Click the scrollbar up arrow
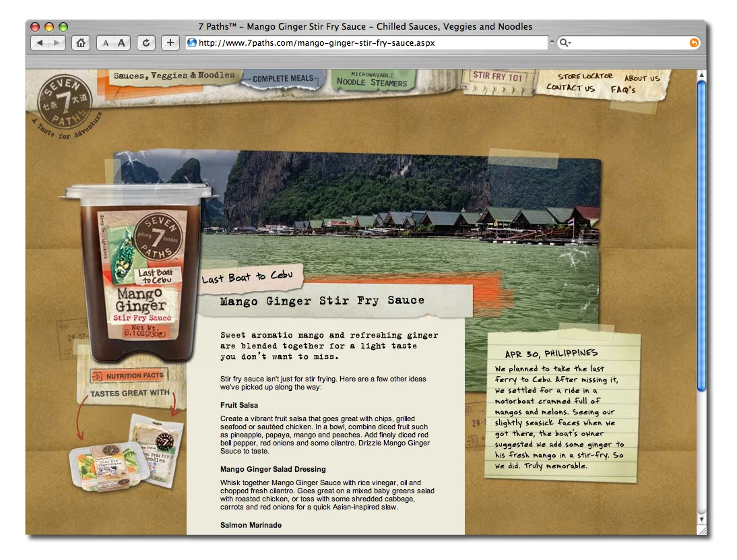737x560 pixels. [x=701, y=75]
